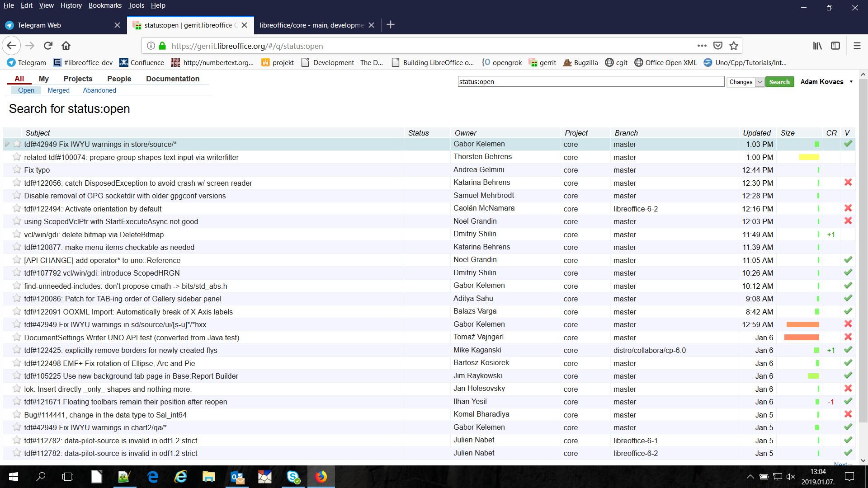868x488 pixels.
Task: Open the opengrok bookmark
Action: pyautogui.click(x=502, y=63)
